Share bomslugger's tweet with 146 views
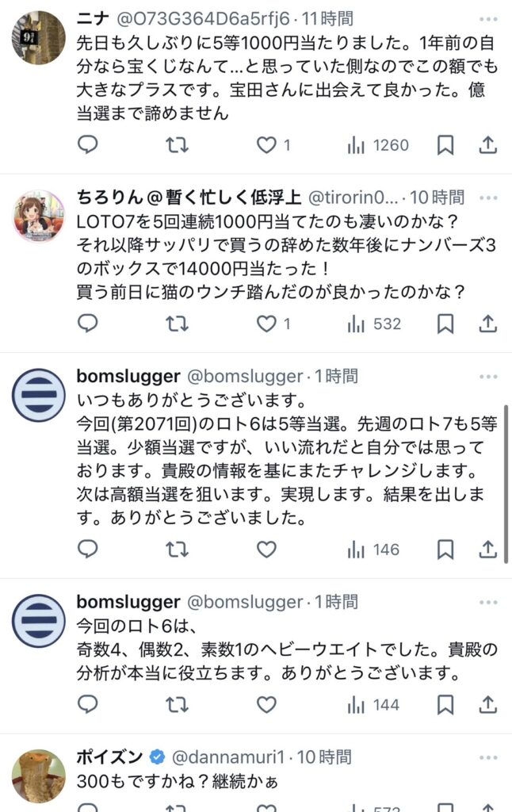 [x=489, y=550]
